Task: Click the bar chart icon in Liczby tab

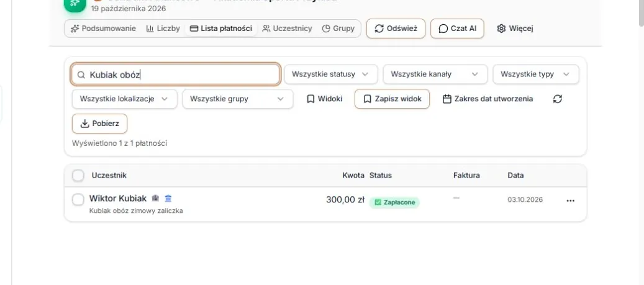Action: pyautogui.click(x=150, y=29)
